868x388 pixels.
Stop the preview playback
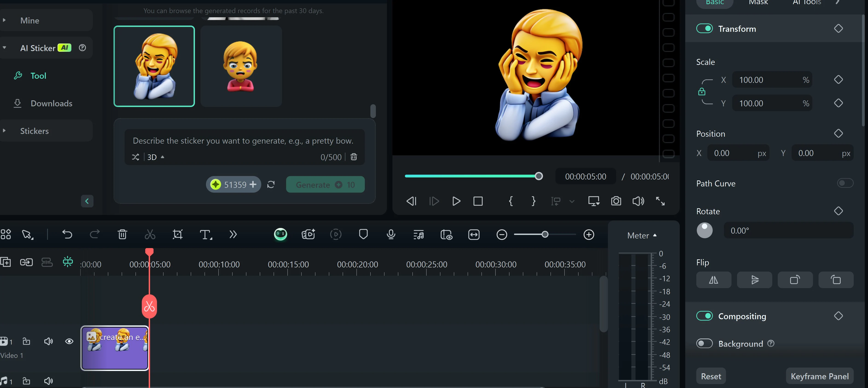click(x=478, y=201)
